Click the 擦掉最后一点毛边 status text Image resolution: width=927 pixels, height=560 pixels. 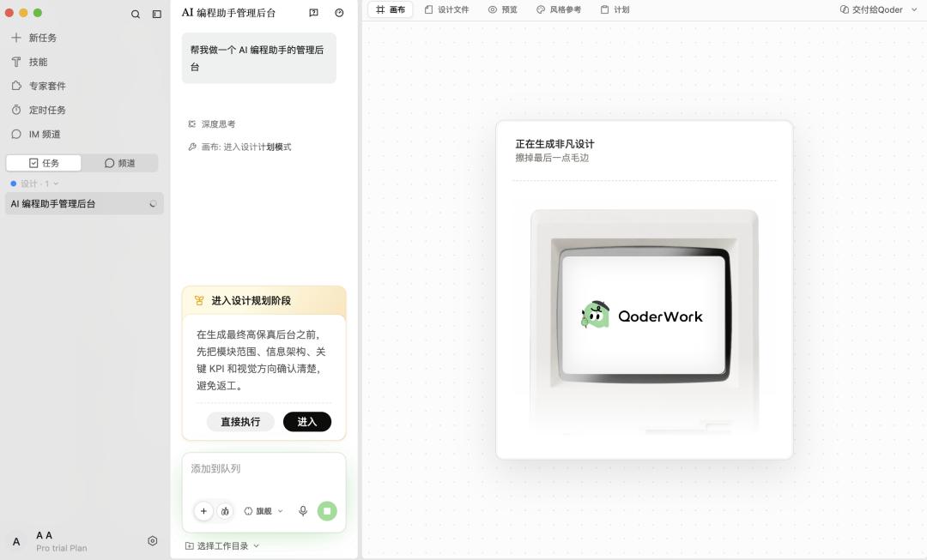[552, 158]
